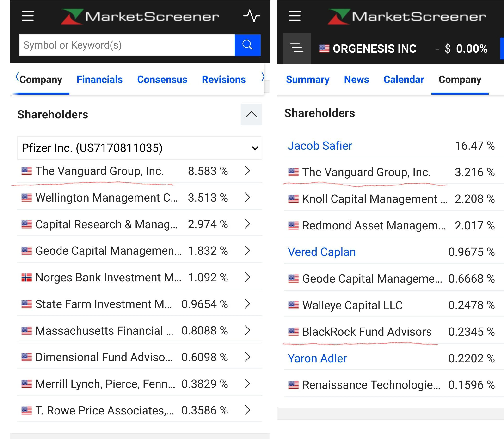Click the Symbol or Keyword(s) search field
The image size is (504, 439).
pos(127,45)
